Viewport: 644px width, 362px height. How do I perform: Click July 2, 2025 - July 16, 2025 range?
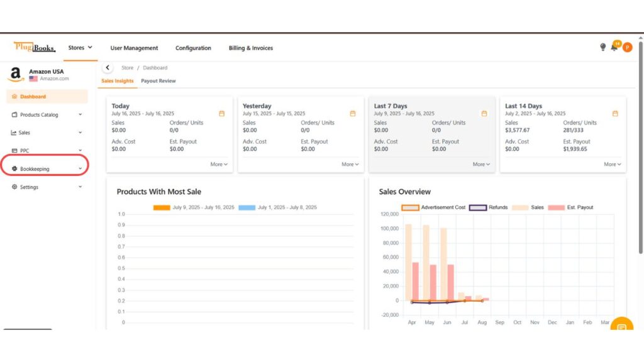pos(535,114)
